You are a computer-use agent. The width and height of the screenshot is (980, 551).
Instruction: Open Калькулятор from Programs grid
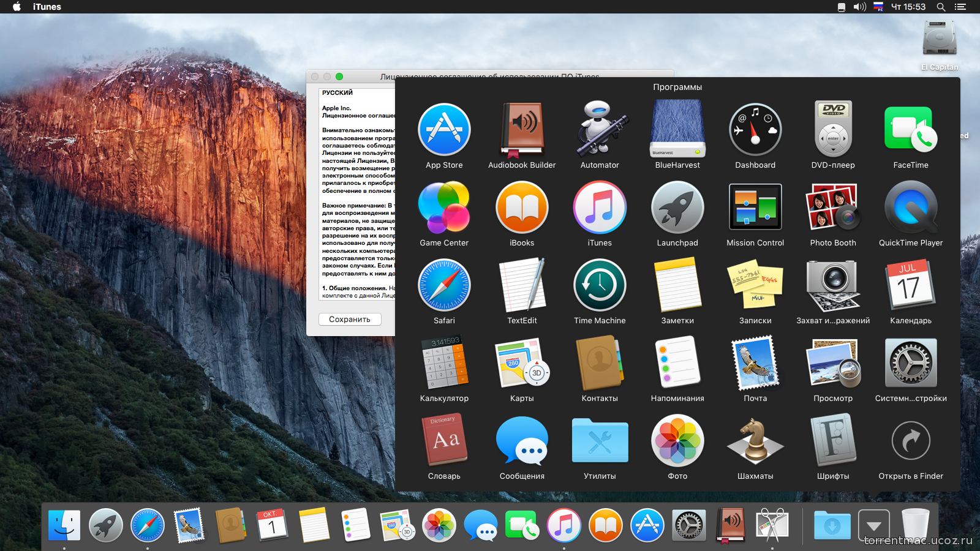point(444,363)
